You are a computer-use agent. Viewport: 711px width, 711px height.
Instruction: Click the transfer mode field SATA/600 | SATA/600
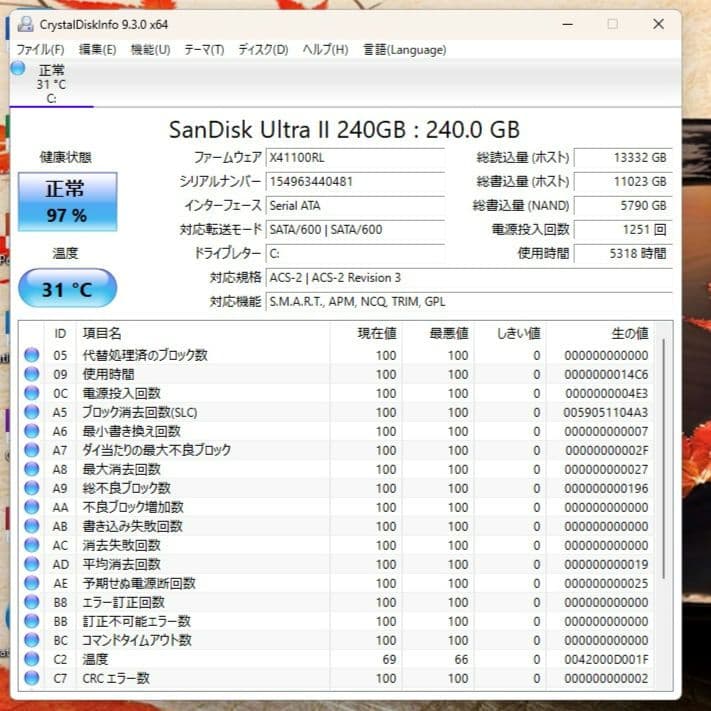point(355,230)
